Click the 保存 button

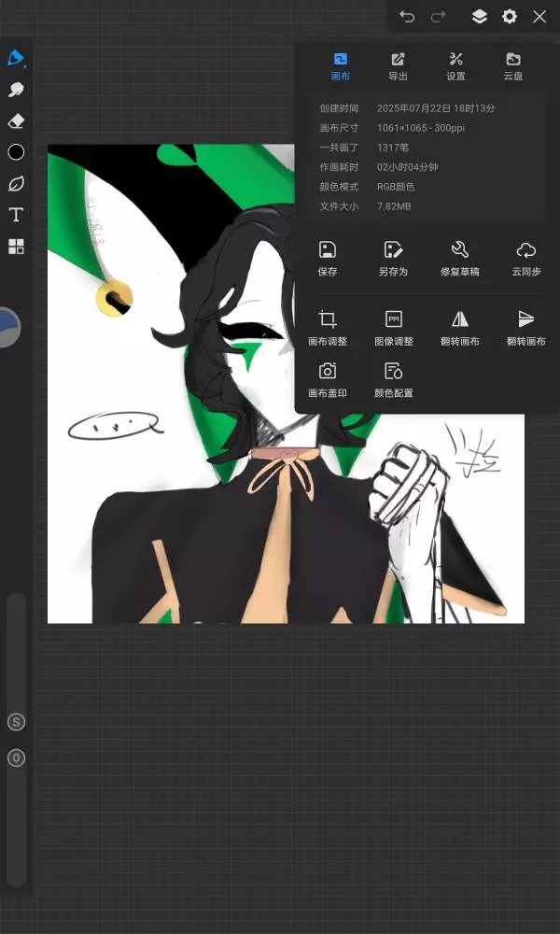click(328, 258)
